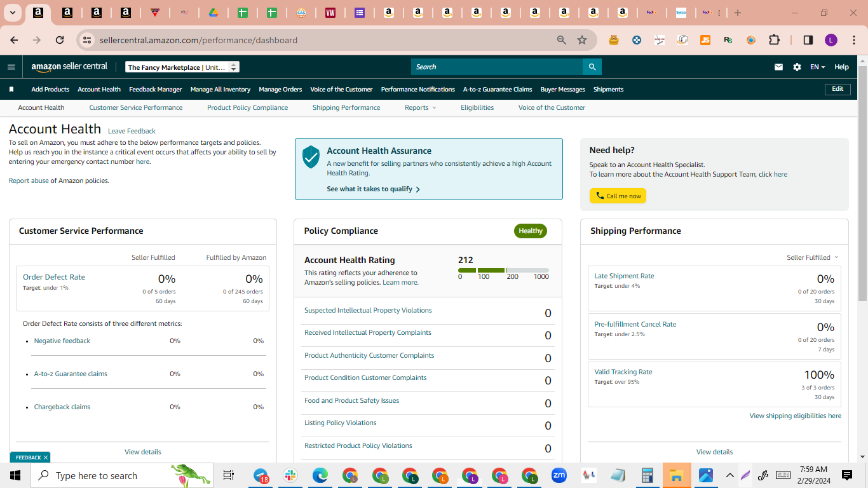This screenshot has height=488, width=868.
Task: Click the Account Health Rating progress bar
Action: click(503, 271)
